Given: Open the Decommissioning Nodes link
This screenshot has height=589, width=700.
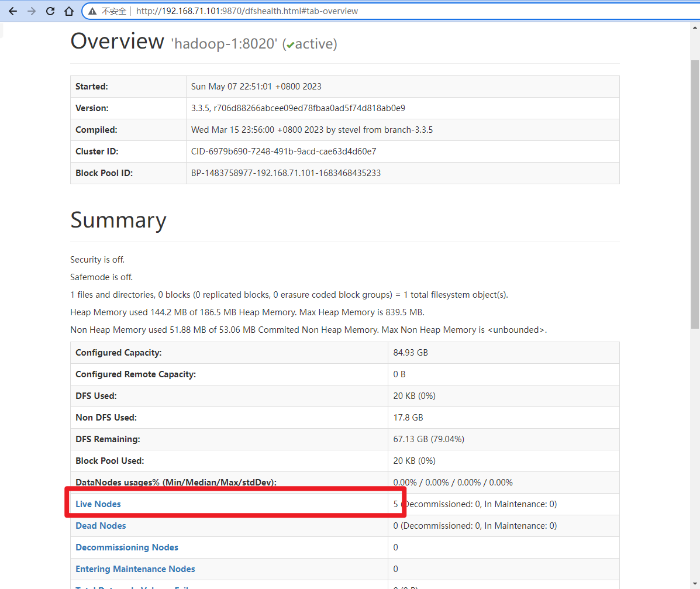Looking at the screenshot, I should (x=127, y=547).
